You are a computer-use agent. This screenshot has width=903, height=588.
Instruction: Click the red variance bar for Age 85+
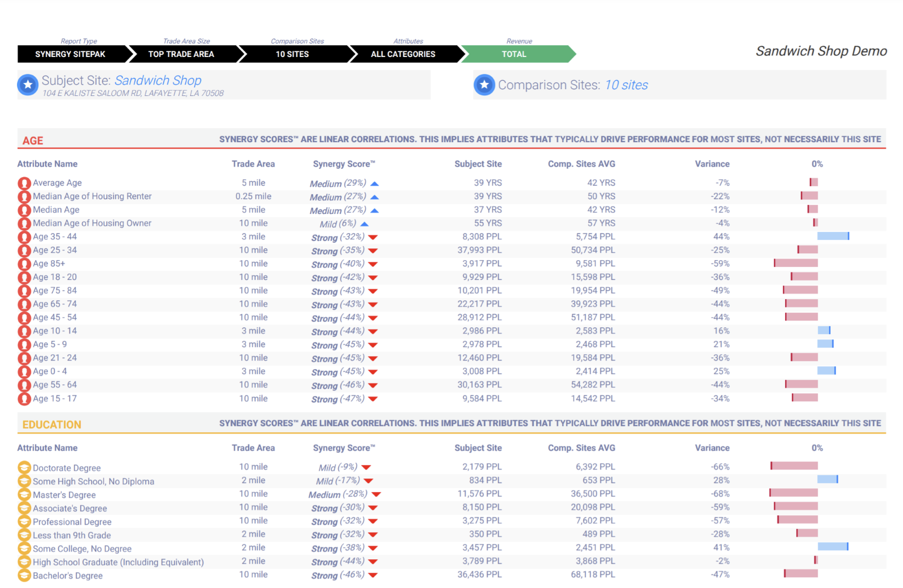click(x=796, y=263)
